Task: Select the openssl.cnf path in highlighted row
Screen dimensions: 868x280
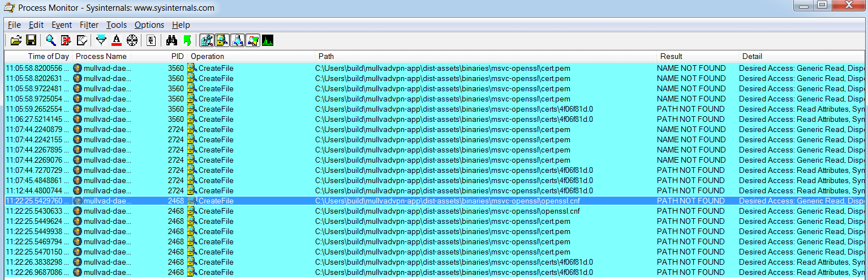Action: pos(448,201)
